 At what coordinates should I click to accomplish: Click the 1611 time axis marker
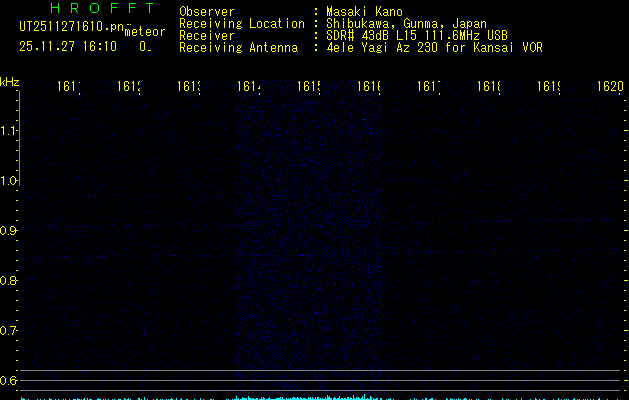click(x=69, y=86)
